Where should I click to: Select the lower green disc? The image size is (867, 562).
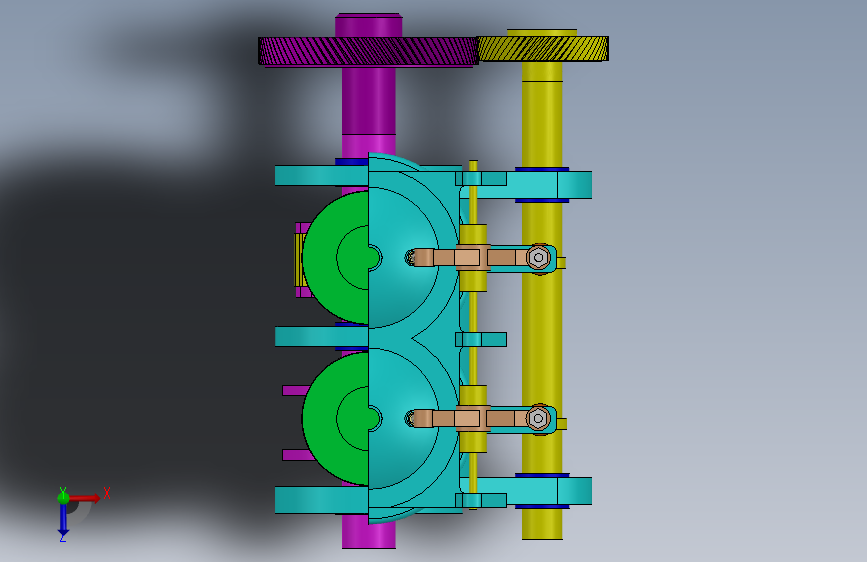pyautogui.click(x=336, y=418)
